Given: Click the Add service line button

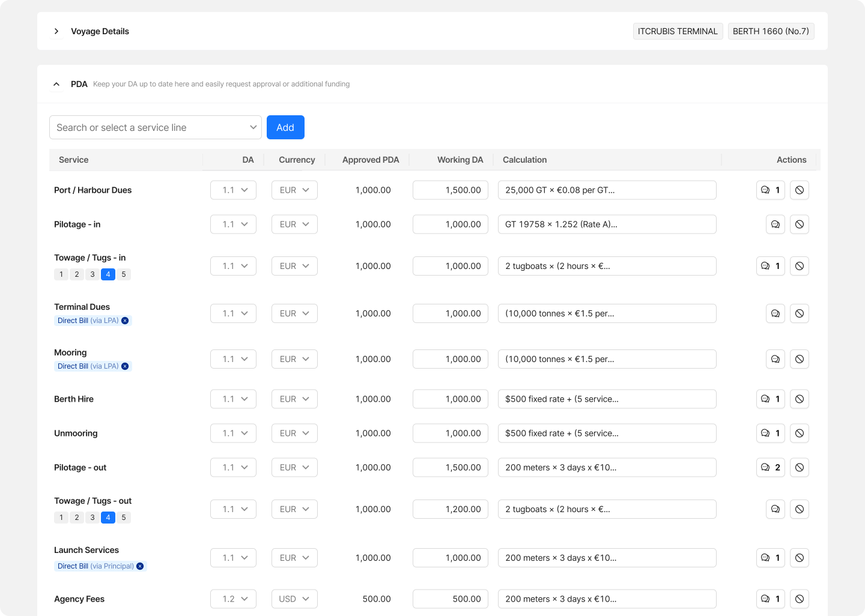Looking at the screenshot, I should tap(285, 127).
